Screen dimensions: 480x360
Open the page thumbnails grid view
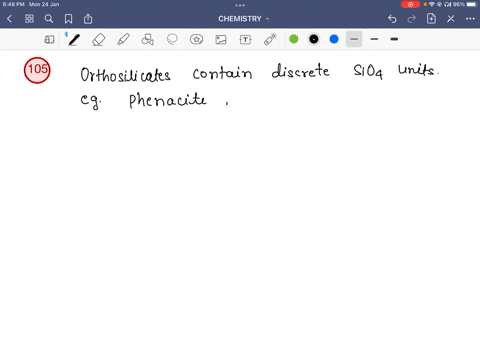pyautogui.click(x=29, y=19)
